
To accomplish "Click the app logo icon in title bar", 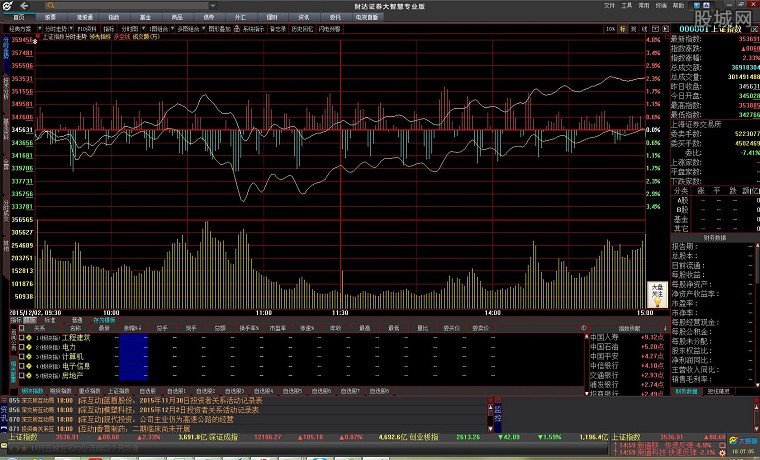I will point(7,6).
